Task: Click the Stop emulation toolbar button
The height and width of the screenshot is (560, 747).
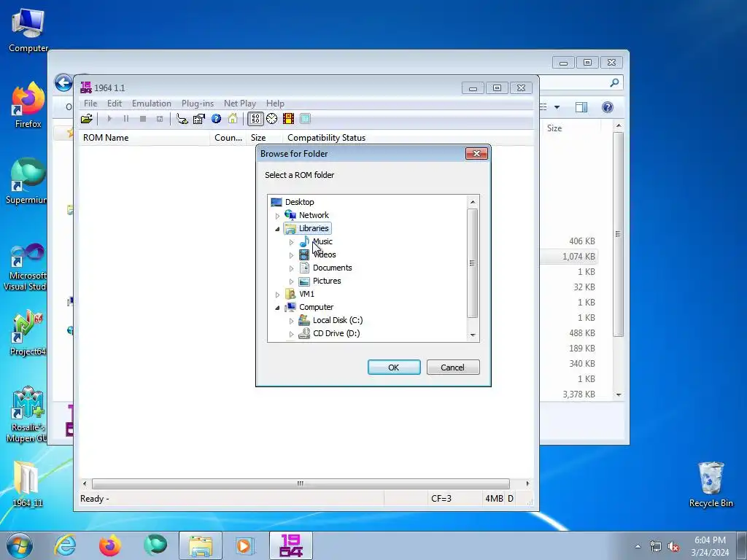Action: [x=143, y=119]
